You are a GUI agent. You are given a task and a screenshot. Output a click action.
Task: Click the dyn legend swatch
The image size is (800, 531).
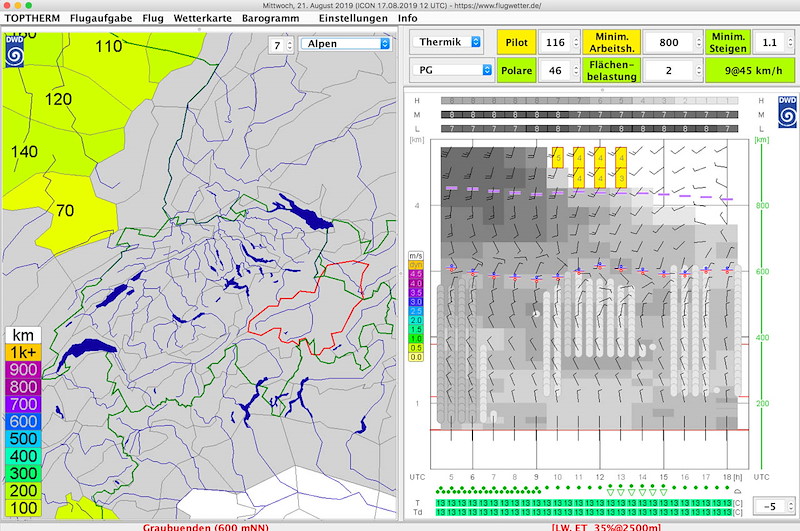(x=416, y=265)
